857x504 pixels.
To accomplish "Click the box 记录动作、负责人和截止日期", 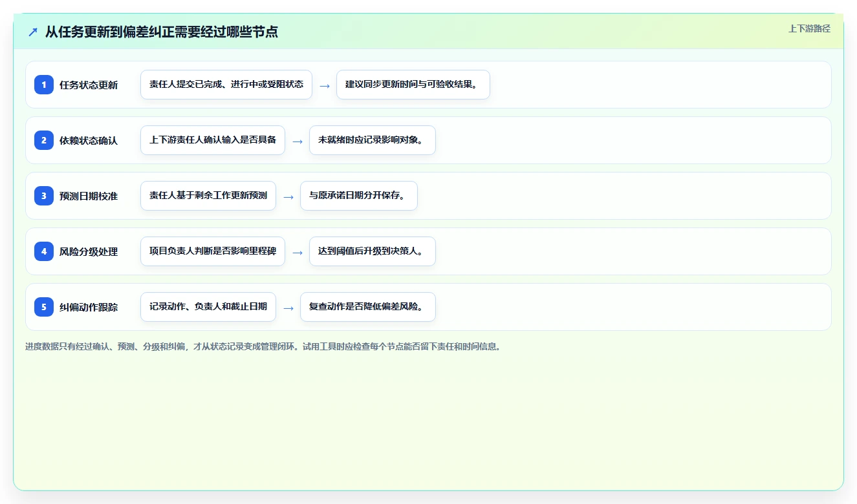I will tap(208, 307).
